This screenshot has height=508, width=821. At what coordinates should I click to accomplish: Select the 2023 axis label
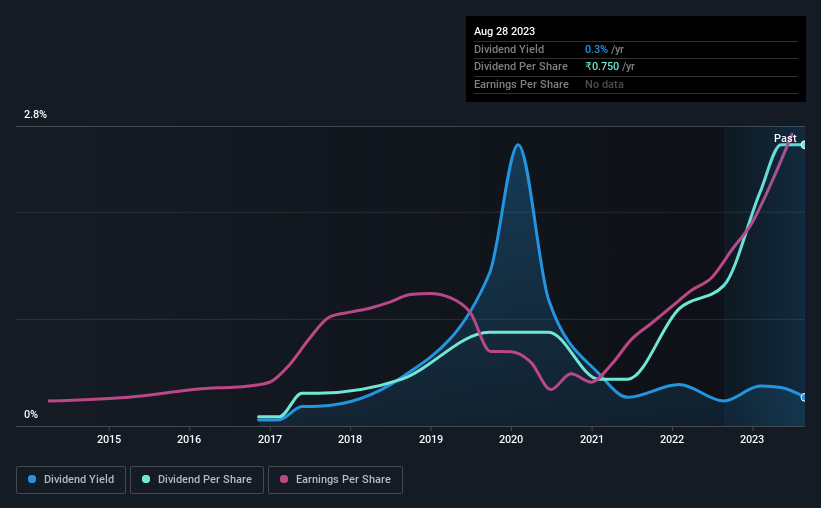tap(752, 439)
